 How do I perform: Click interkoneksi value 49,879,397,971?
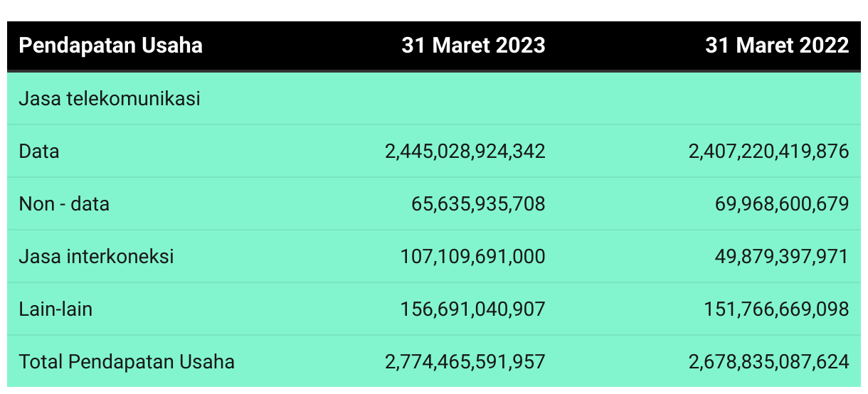782,256
